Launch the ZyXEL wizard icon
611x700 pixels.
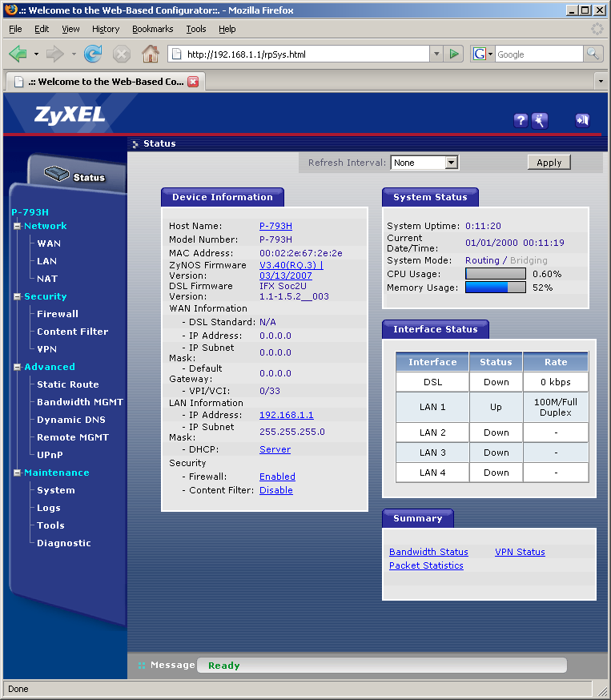(540, 120)
